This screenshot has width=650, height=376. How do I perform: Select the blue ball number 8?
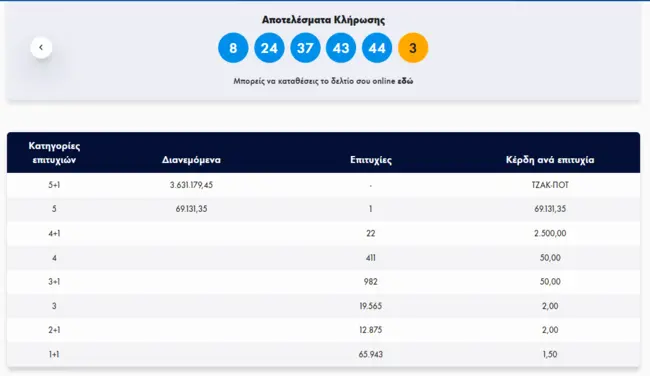click(x=233, y=48)
